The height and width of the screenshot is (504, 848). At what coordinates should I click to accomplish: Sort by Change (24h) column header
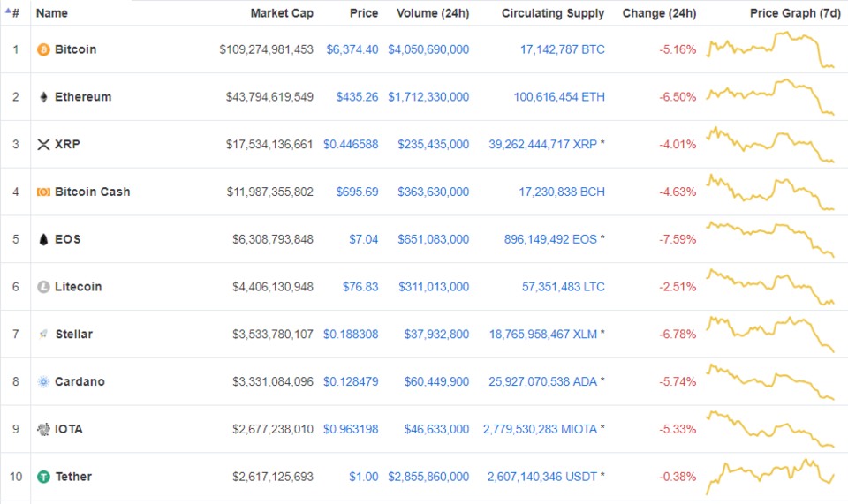(659, 13)
